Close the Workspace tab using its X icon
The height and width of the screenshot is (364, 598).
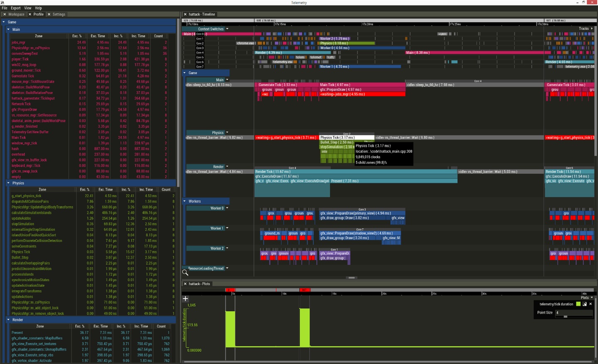pos(5,14)
